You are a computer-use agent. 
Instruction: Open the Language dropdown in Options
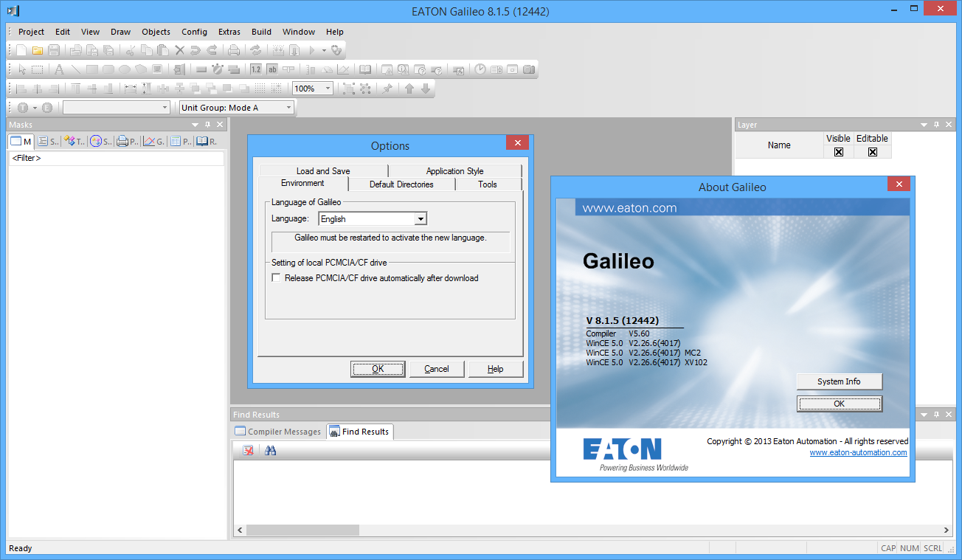421,219
